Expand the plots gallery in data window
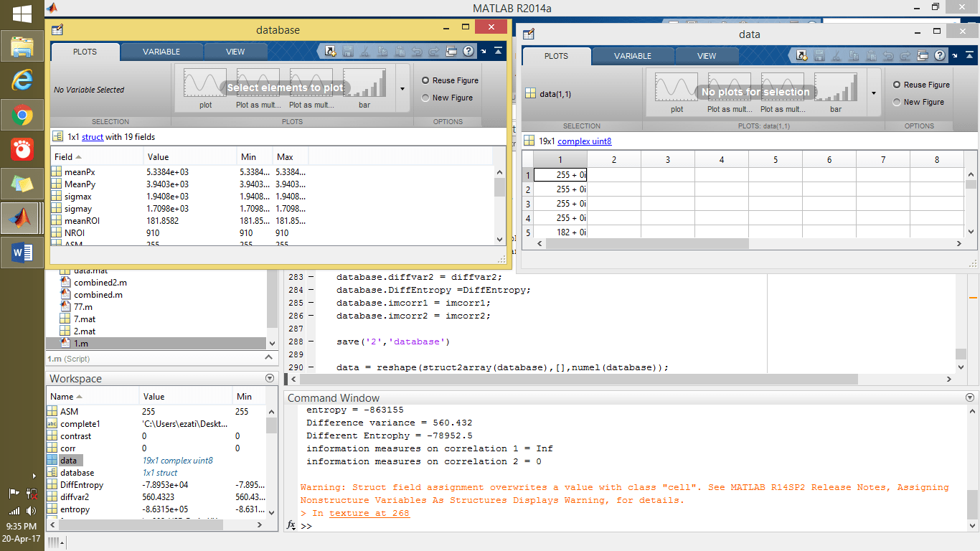The width and height of the screenshot is (980, 551). coord(873,93)
